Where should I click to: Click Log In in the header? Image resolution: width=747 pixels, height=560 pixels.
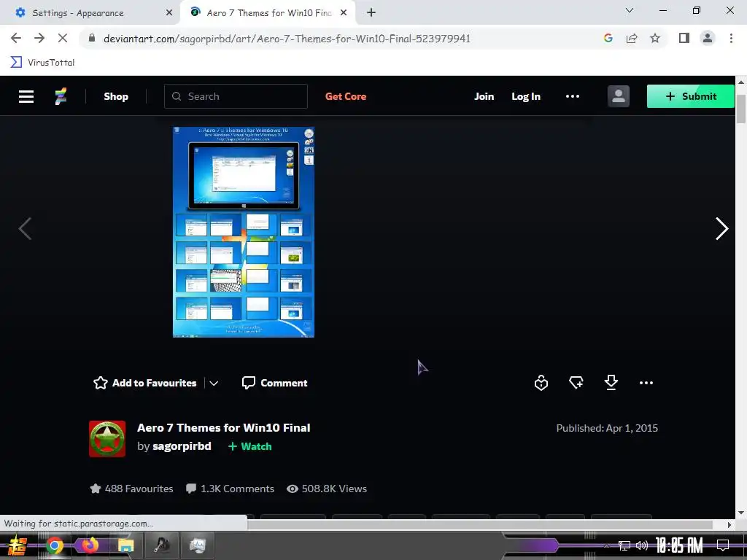(525, 96)
